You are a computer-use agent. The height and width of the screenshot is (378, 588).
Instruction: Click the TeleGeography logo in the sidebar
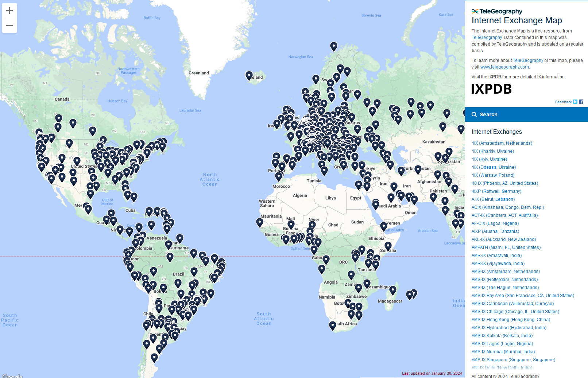coord(497,11)
